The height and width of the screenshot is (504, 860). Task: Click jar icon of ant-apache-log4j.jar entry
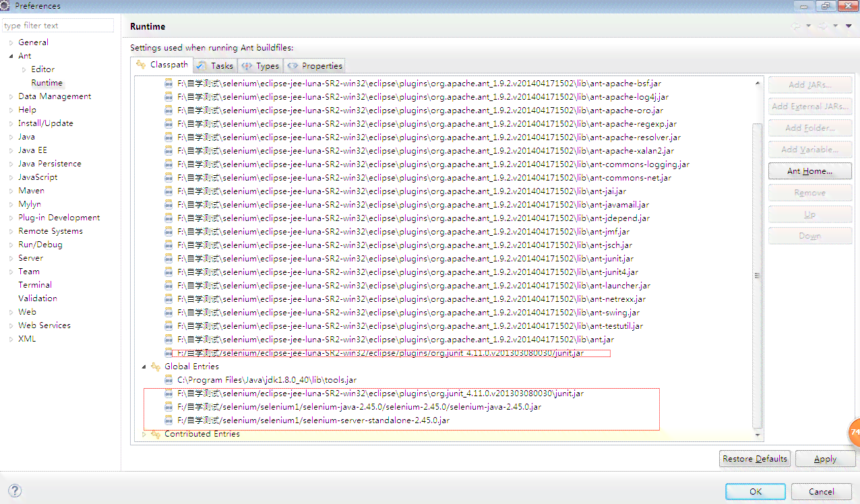[x=168, y=97]
